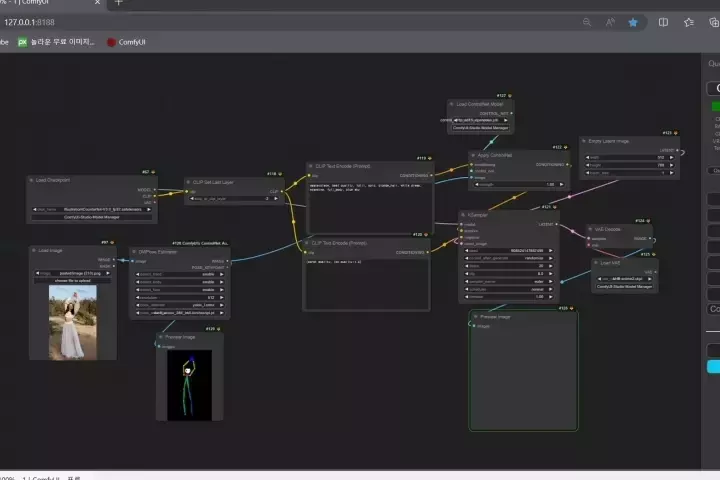720x480 pixels.
Task: Collapse the DWPose Estimator node via title dot
Action: [134, 252]
